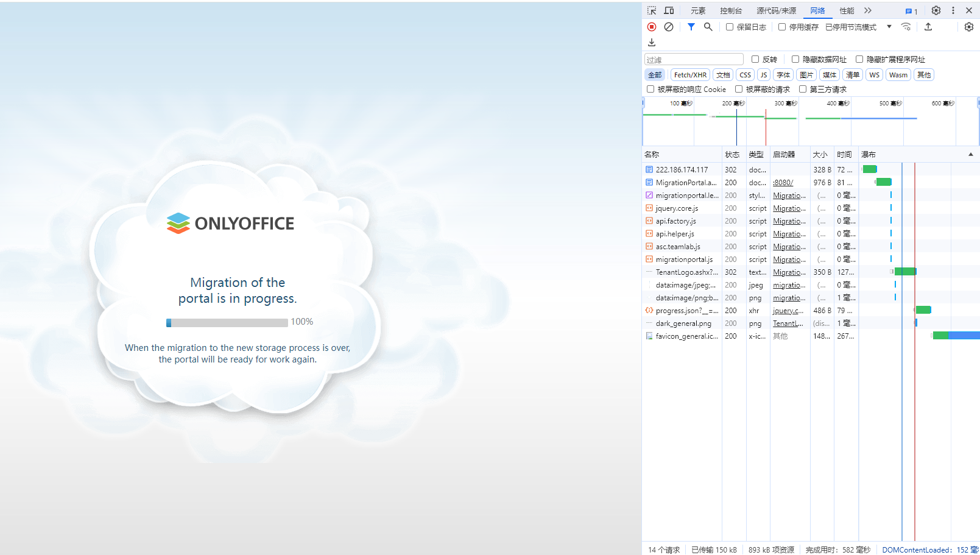This screenshot has height=555, width=980.
Task: Toggle the network filter funnel icon
Action: coord(691,27)
